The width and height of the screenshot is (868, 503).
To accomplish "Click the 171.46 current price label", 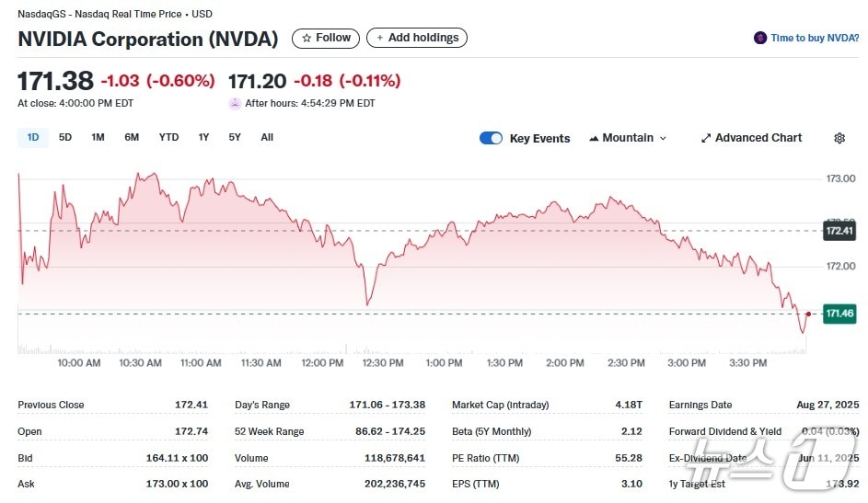I will pyautogui.click(x=839, y=314).
